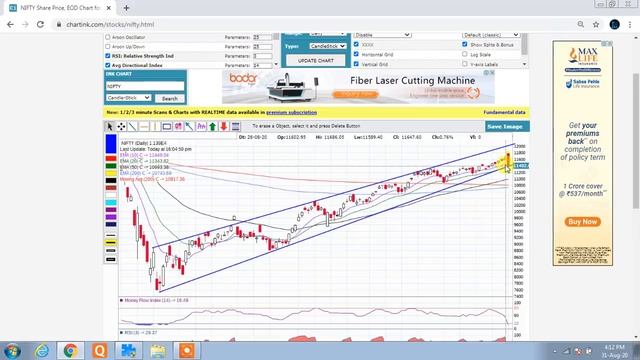The image size is (640, 360).
Task: Enable Aroon Up/Down indicator checkbox
Action: pyautogui.click(x=108, y=47)
